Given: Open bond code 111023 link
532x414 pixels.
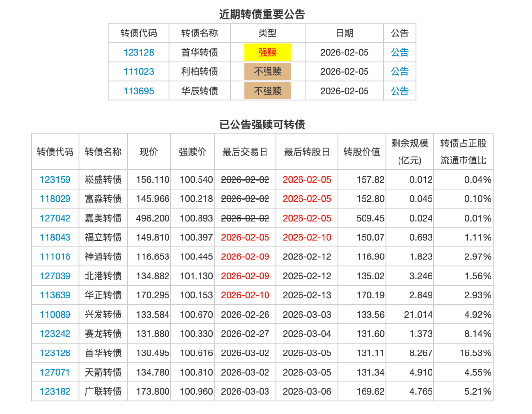Looking at the screenshot, I should click(x=138, y=71).
